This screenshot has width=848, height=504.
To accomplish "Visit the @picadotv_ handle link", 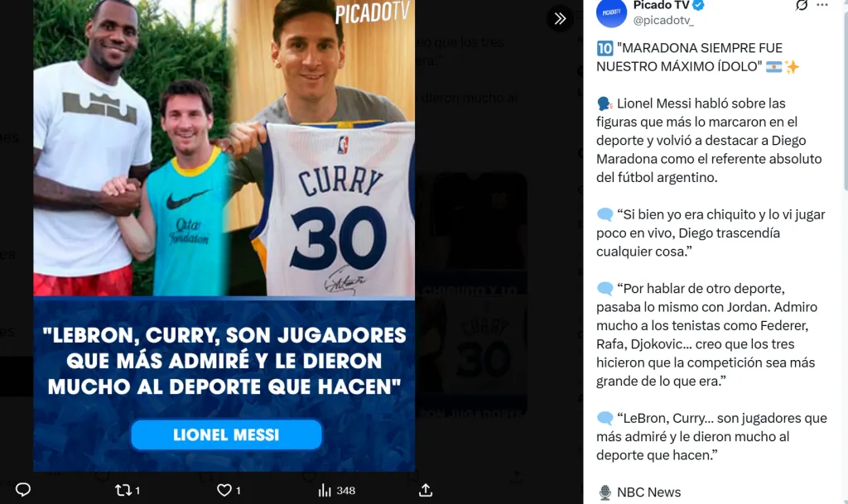I will point(663,21).
